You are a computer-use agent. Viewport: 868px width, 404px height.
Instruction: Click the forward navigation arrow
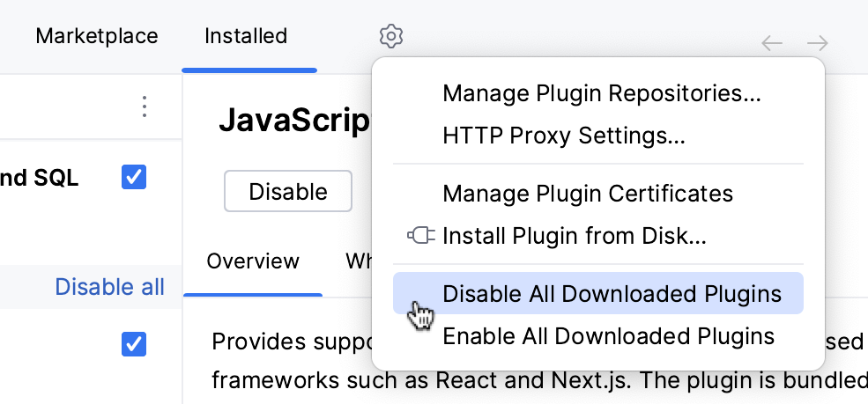click(818, 43)
